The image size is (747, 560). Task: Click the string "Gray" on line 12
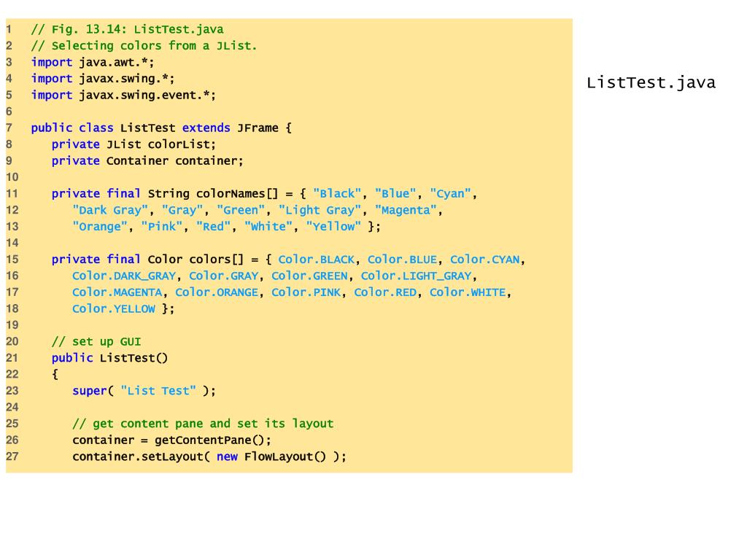tap(182, 210)
